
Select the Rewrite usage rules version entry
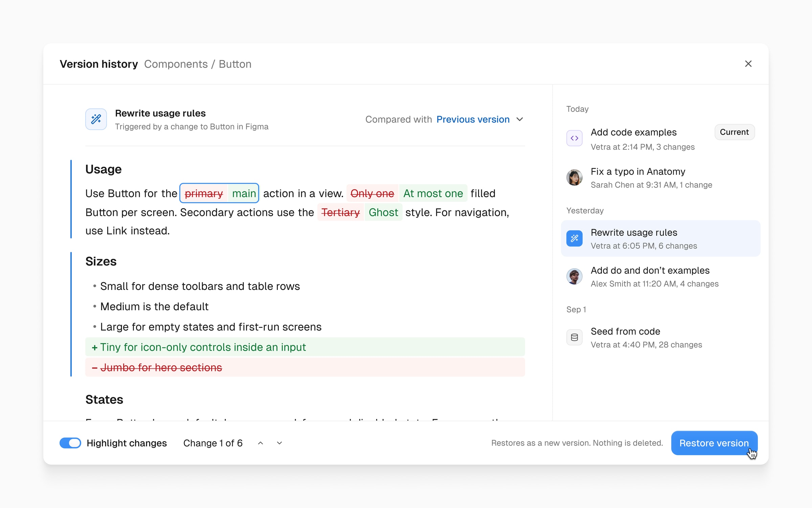coord(660,238)
